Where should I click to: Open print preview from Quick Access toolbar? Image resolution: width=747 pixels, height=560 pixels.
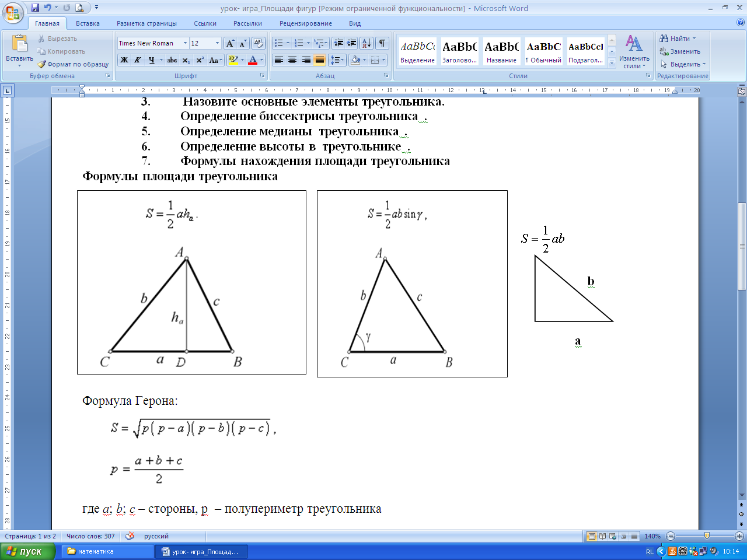(x=79, y=8)
